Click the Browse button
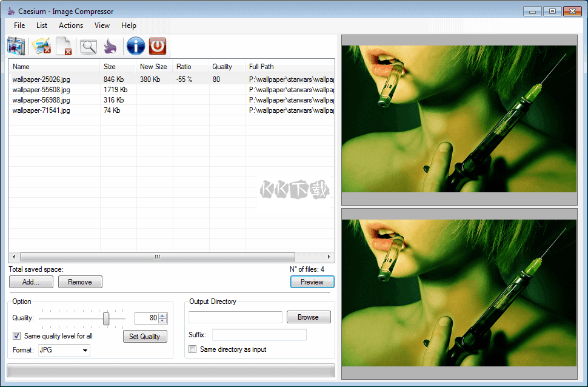Screen dimensions: 588x387 click(x=309, y=317)
